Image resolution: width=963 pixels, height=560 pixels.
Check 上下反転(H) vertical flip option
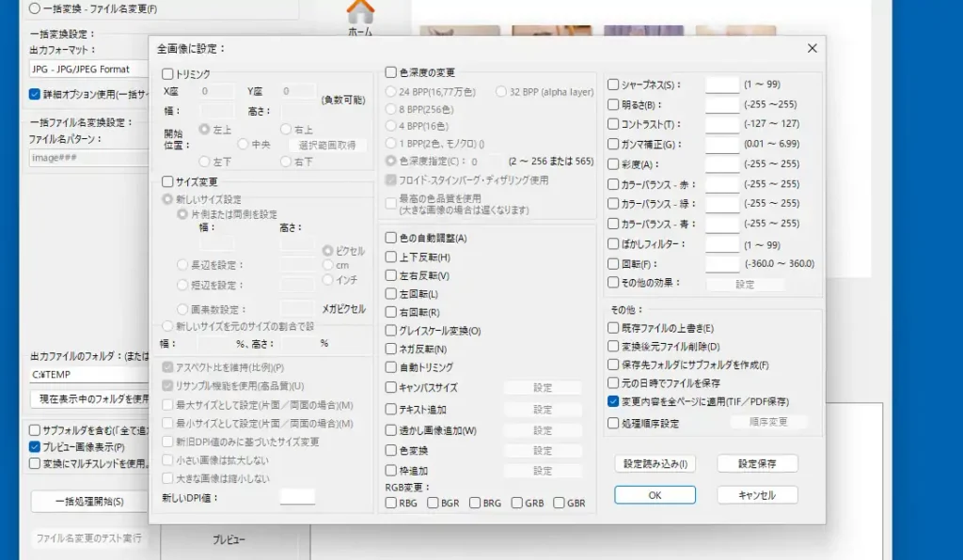coord(389,256)
